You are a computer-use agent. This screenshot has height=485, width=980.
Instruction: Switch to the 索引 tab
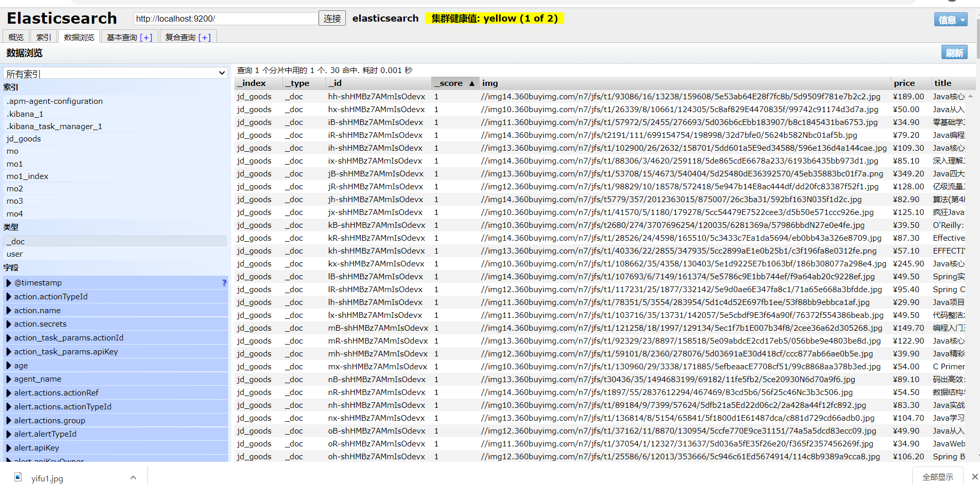pos(44,37)
